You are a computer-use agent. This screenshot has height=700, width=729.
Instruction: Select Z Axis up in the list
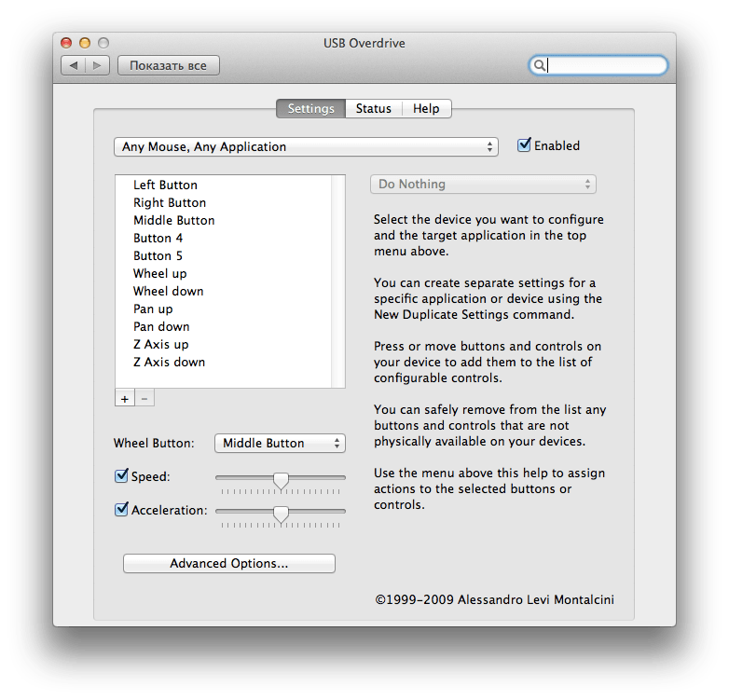(x=223, y=344)
